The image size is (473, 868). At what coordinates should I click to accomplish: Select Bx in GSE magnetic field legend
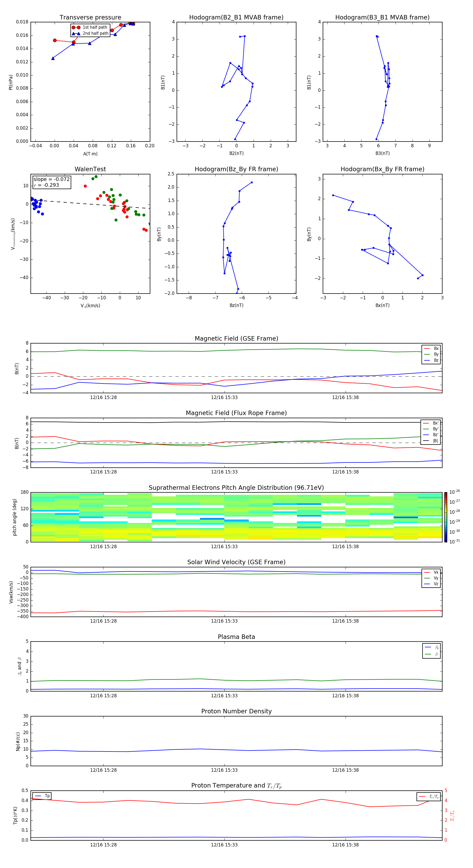click(431, 349)
